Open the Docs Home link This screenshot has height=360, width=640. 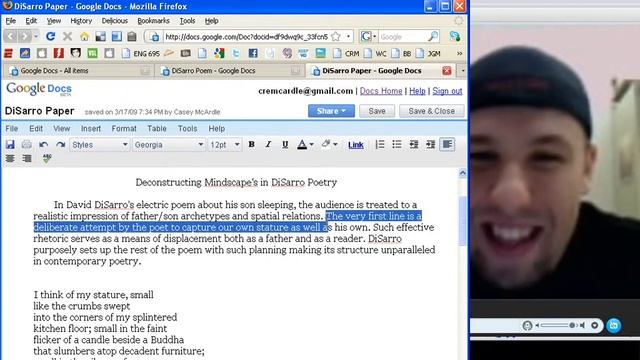pyautogui.click(x=381, y=91)
